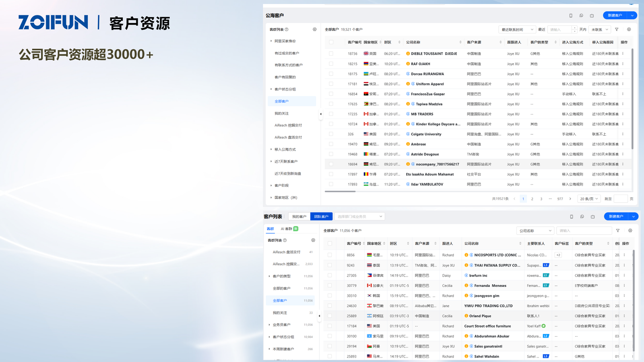Screen dimensions: 644x362
Task: Open the actions menu for the Colgate University row
Action: (623, 134)
